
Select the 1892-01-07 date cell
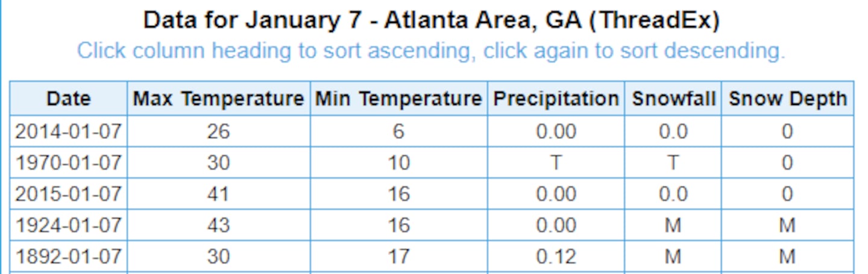point(68,256)
